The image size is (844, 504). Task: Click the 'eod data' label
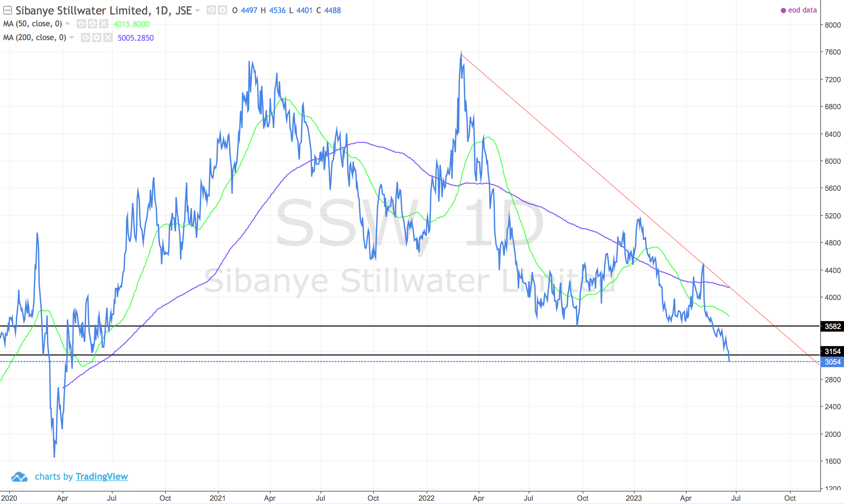pos(802,10)
